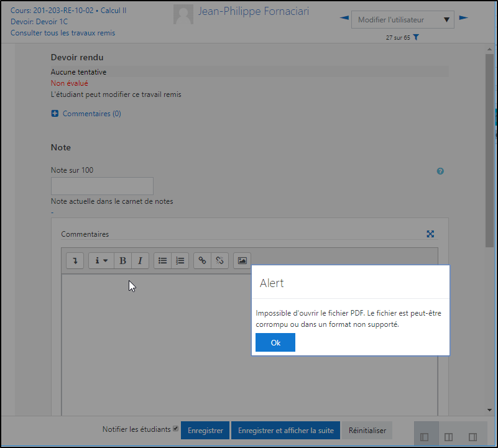Open the Modifier l'utilisateur dropdown
The image size is (498, 448).
402,20
